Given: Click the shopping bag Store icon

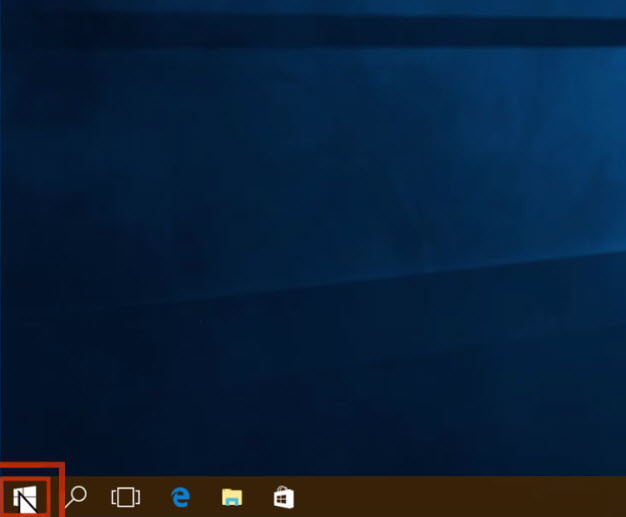Looking at the screenshot, I should 284,496.
